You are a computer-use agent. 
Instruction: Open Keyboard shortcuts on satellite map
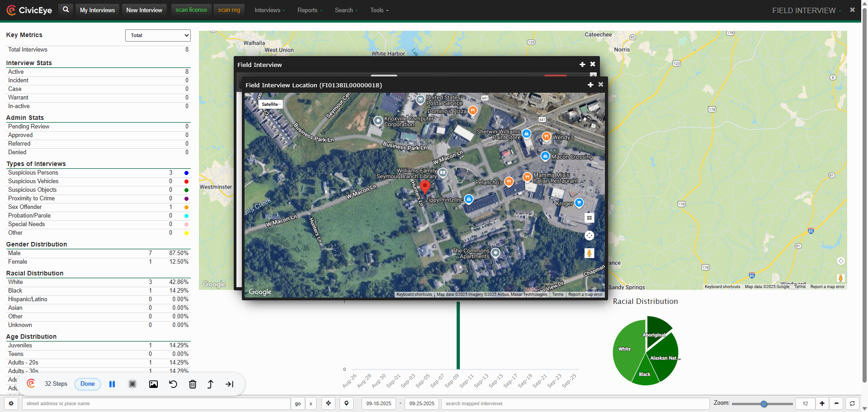pyautogui.click(x=414, y=294)
